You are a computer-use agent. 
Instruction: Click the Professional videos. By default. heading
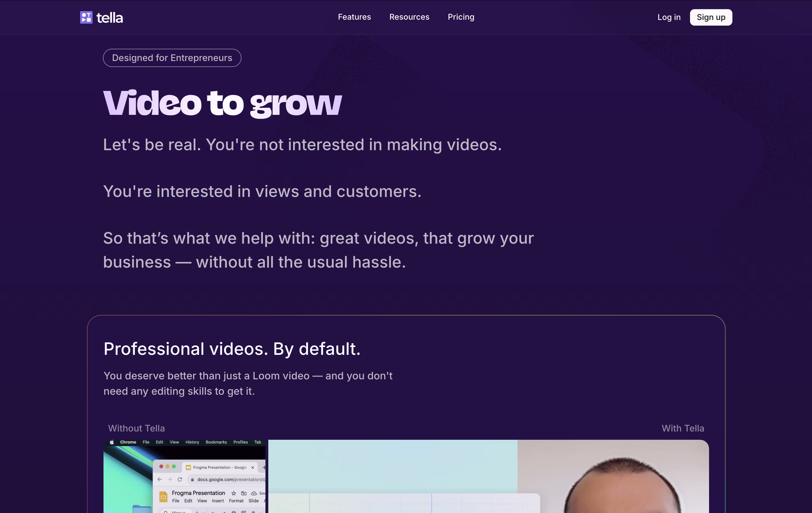pyautogui.click(x=232, y=349)
